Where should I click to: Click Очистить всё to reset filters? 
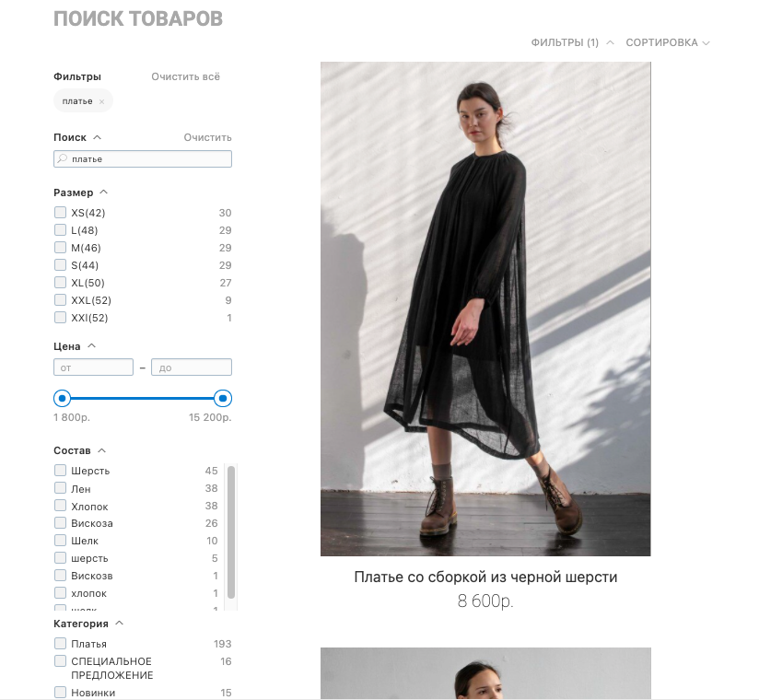pyautogui.click(x=185, y=76)
